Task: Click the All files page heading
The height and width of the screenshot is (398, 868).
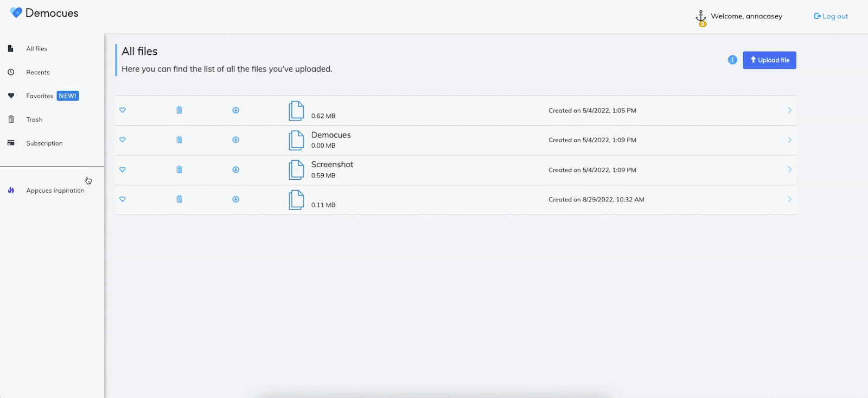Action: point(139,52)
